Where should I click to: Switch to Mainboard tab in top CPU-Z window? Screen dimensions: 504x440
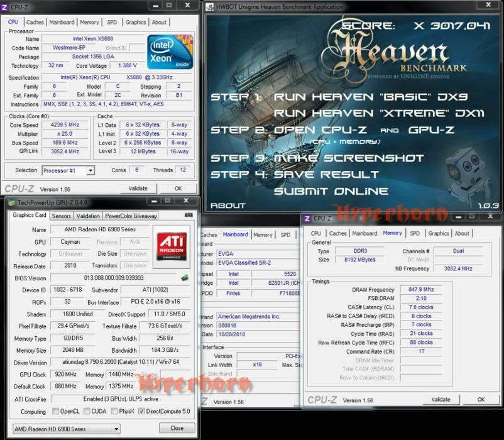coord(62,22)
